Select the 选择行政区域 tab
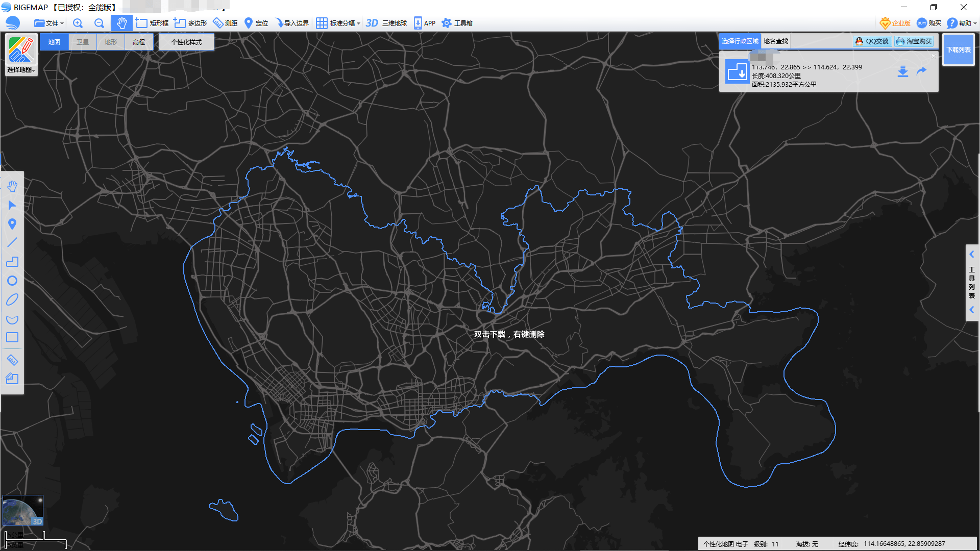Image resolution: width=980 pixels, height=551 pixels. (x=740, y=41)
